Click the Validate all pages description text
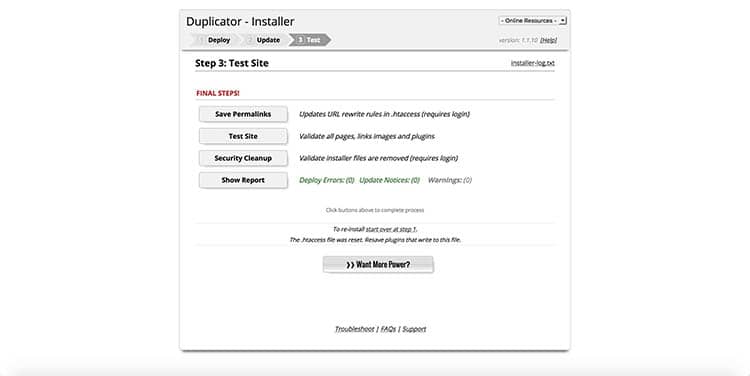The height and width of the screenshot is (376, 750). click(x=367, y=136)
